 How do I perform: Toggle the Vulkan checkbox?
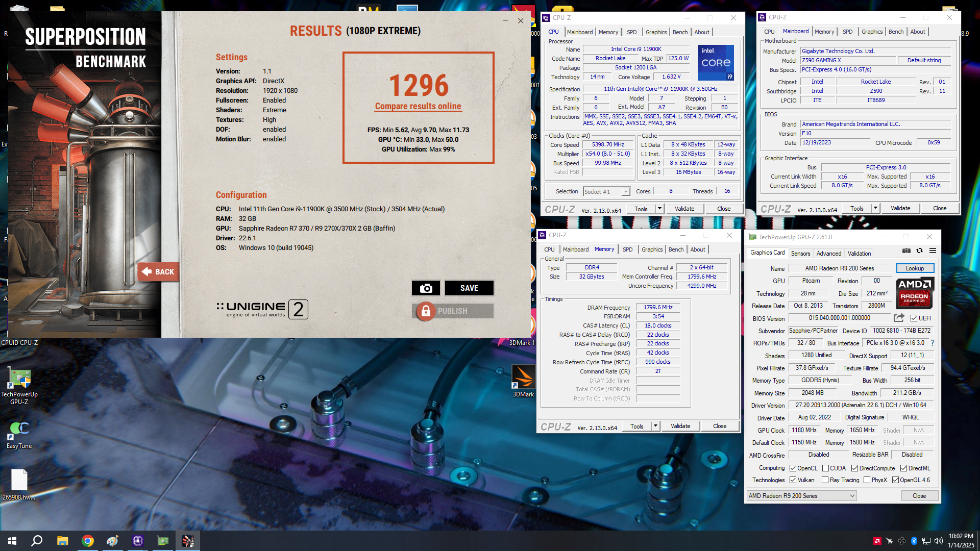pyautogui.click(x=793, y=480)
